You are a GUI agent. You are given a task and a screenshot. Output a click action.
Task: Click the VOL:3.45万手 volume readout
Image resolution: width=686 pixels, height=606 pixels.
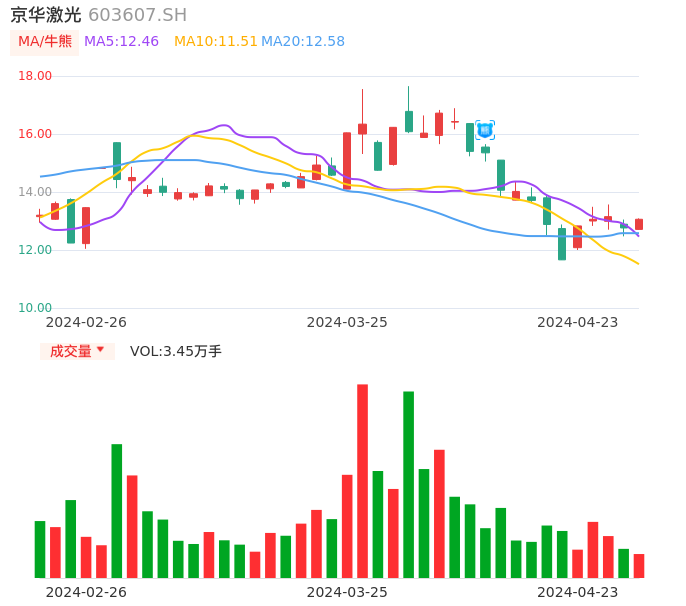point(176,351)
